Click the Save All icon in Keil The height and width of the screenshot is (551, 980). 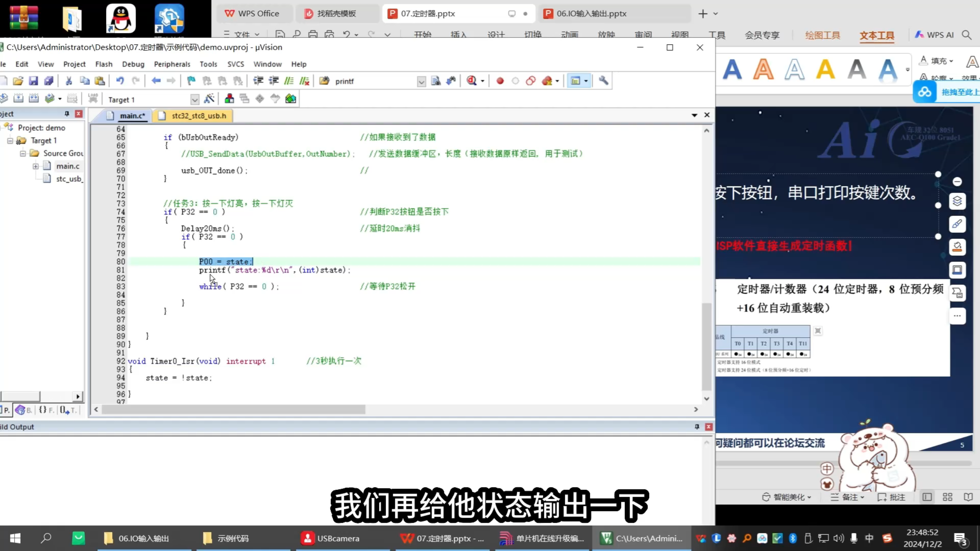point(49,80)
